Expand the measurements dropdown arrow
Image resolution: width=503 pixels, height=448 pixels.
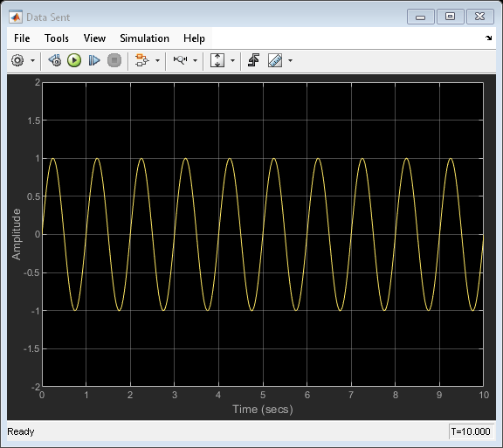tap(290, 60)
